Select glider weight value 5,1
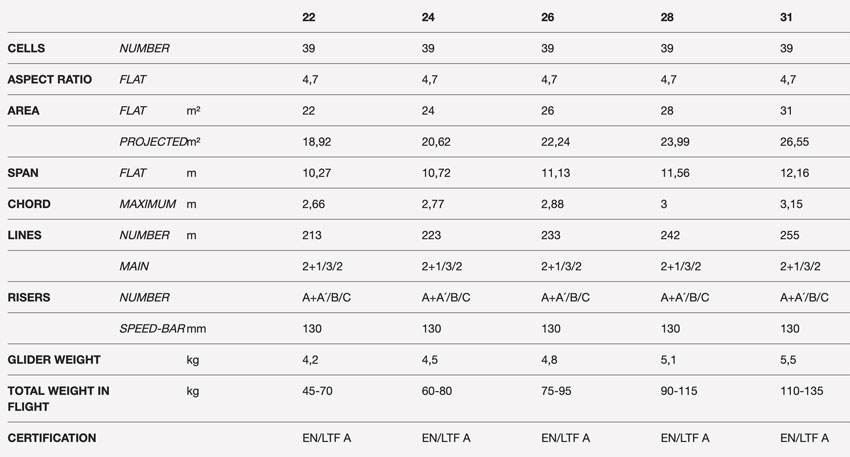Screen dimensions: 850x457 (x=668, y=360)
